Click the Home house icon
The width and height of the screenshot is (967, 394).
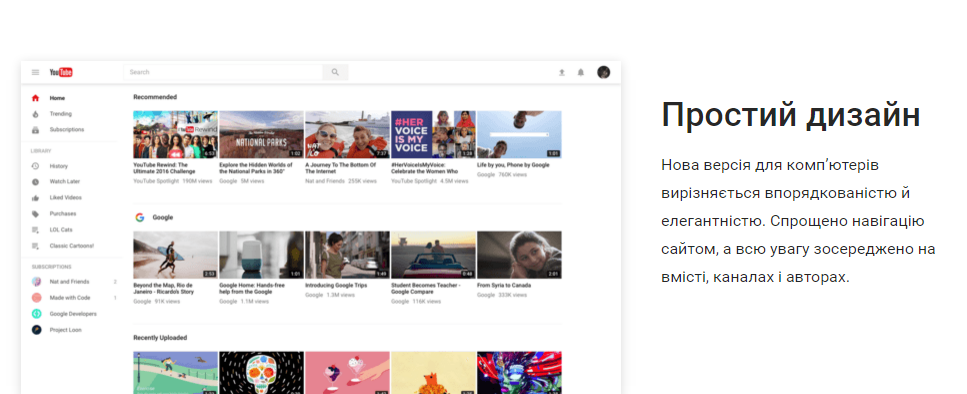35,98
